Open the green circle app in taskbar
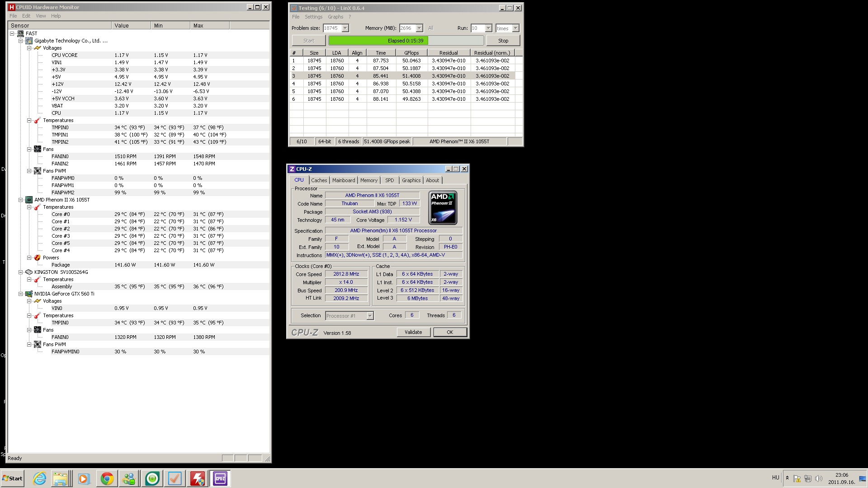The height and width of the screenshot is (488, 868). (x=152, y=479)
